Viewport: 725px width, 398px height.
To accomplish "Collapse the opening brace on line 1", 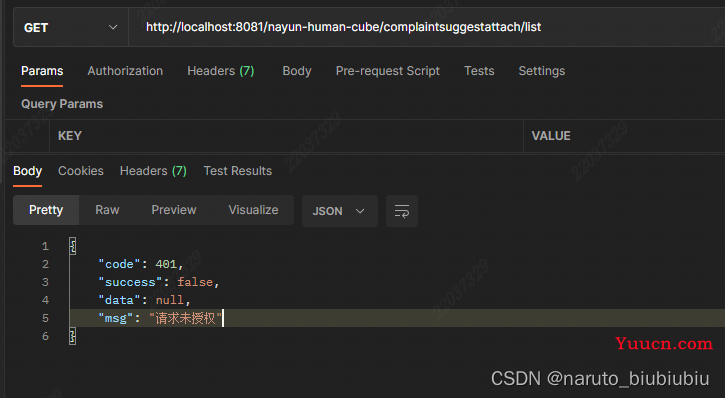I will pyautogui.click(x=73, y=246).
